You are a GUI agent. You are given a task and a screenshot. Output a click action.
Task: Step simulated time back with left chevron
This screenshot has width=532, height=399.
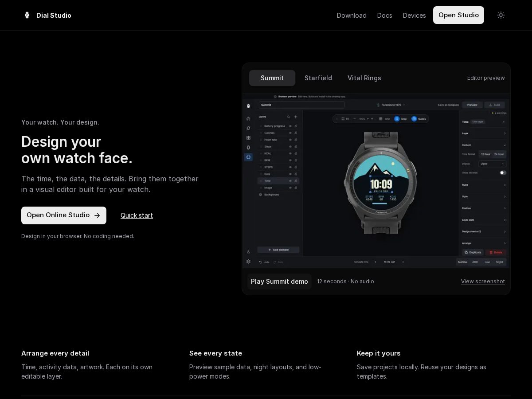[x=376, y=262]
